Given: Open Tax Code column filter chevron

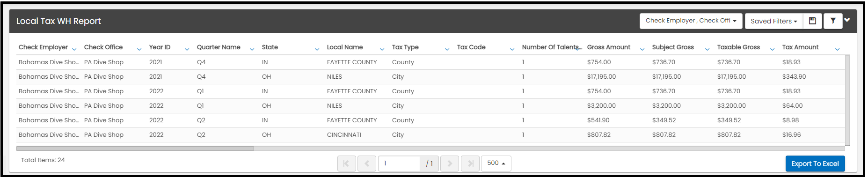Looking at the screenshot, I should pyautogui.click(x=512, y=49).
